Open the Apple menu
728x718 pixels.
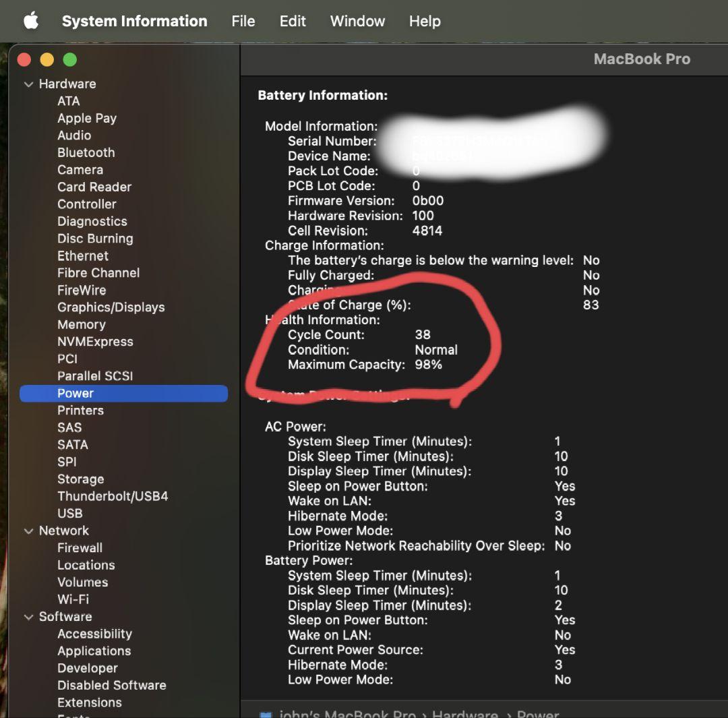[x=31, y=21]
